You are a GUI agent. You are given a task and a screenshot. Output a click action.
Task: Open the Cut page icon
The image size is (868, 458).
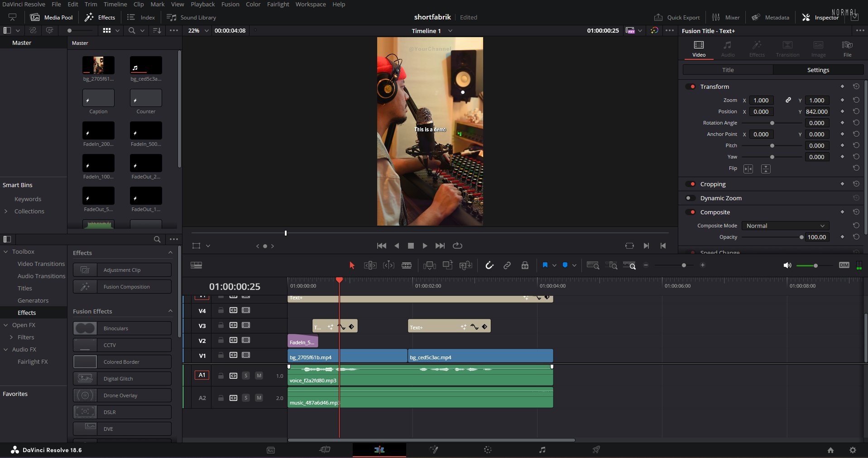coord(325,450)
